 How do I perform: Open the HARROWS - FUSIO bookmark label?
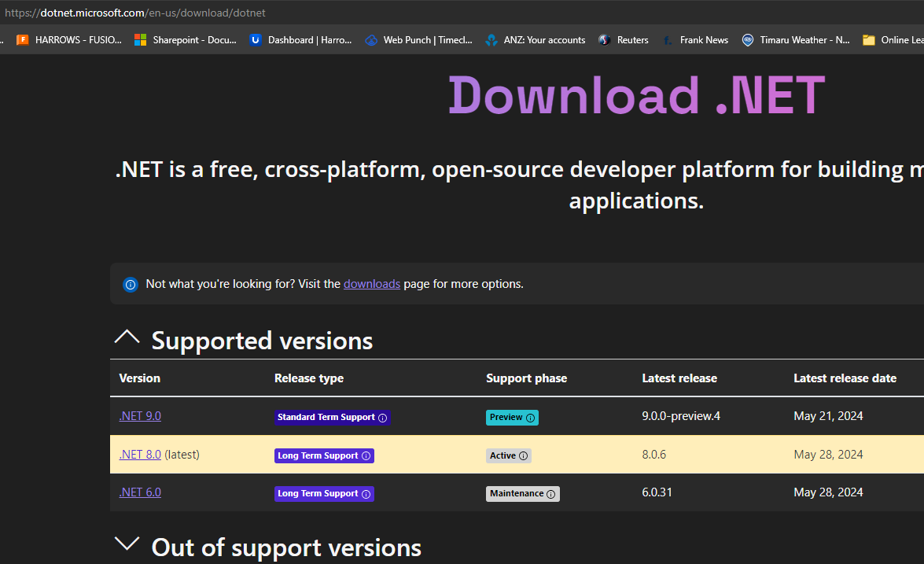point(79,40)
